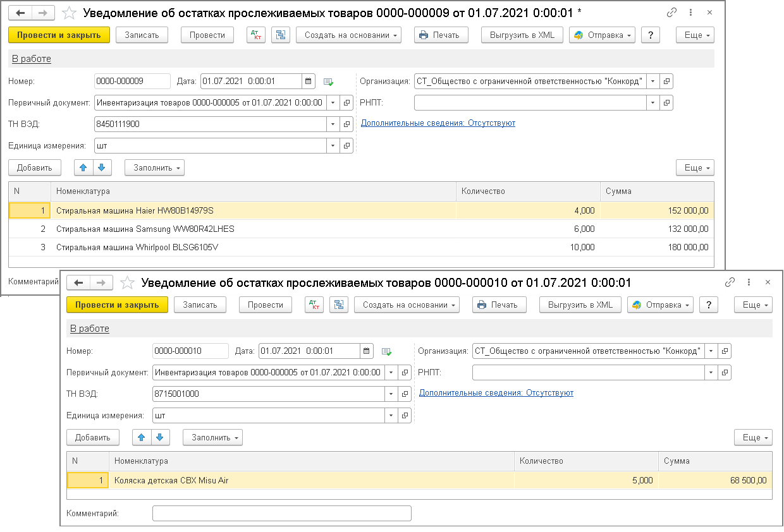The height and width of the screenshot is (532, 784).
Task: Expand РНПТ dropdown in 0000-000010 window
Action: pos(711,372)
